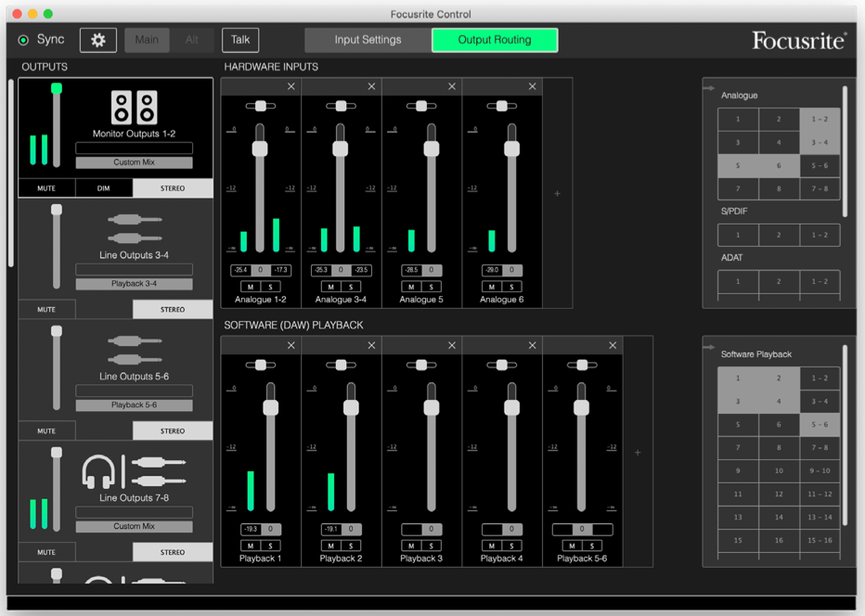Screen dimensions: 865x616
Task: Remove the Analogue 1-2 channel with X
Action: tap(291, 86)
